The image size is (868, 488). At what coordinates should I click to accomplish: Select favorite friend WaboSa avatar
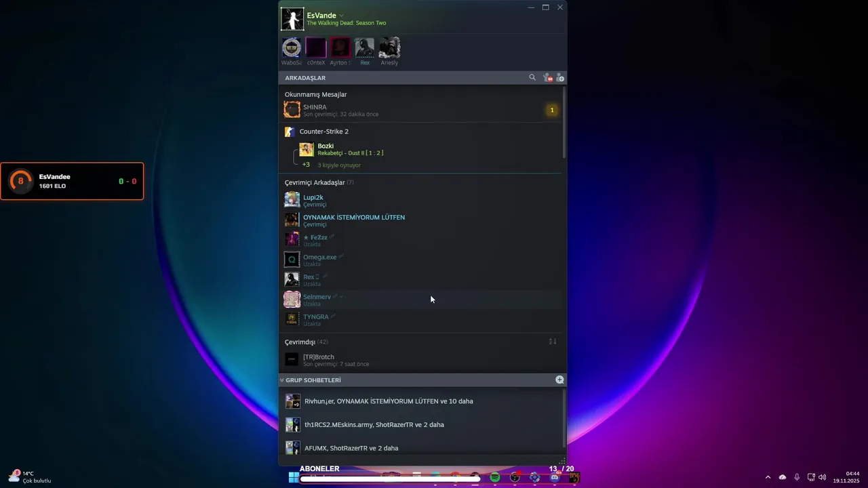pyautogui.click(x=292, y=47)
